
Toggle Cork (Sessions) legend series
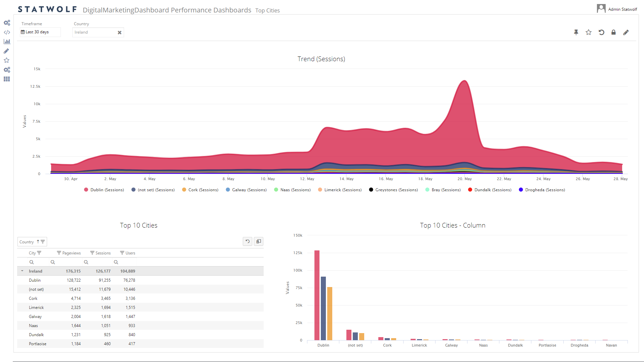point(200,190)
